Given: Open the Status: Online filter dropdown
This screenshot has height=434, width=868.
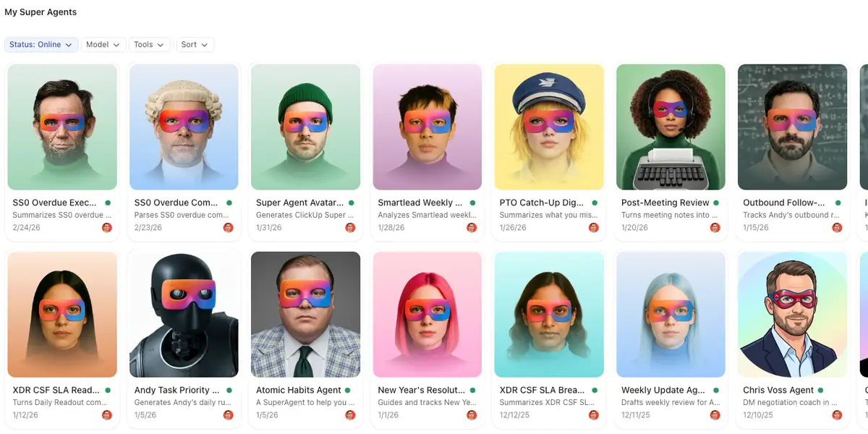Looking at the screenshot, I should [x=41, y=45].
